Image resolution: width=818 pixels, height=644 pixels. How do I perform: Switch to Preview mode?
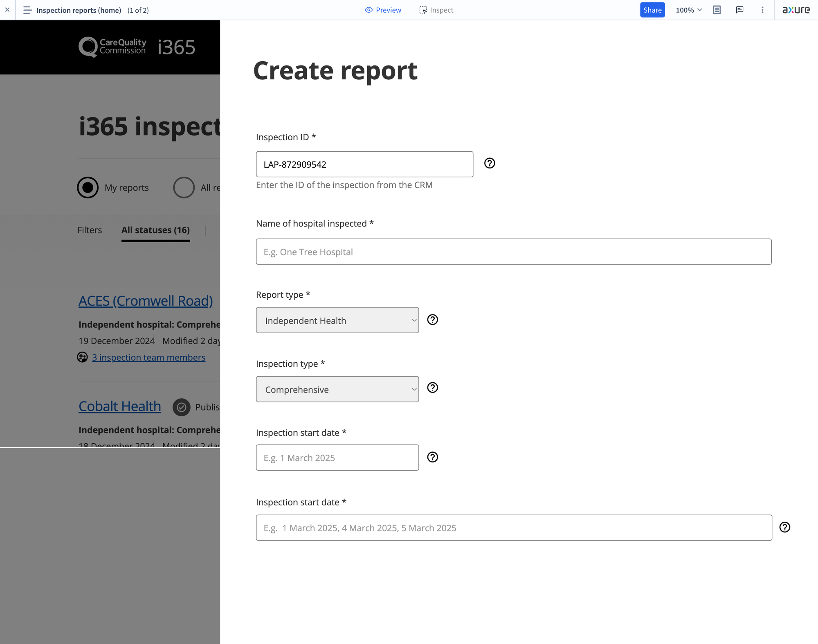coord(383,10)
